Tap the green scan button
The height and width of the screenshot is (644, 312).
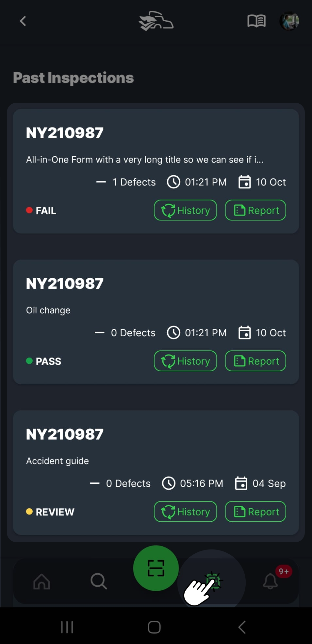pos(156,568)
